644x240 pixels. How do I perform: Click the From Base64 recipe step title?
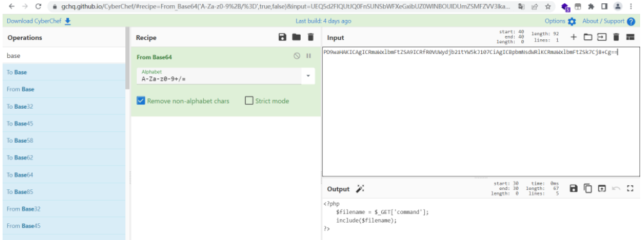point(154,57)
